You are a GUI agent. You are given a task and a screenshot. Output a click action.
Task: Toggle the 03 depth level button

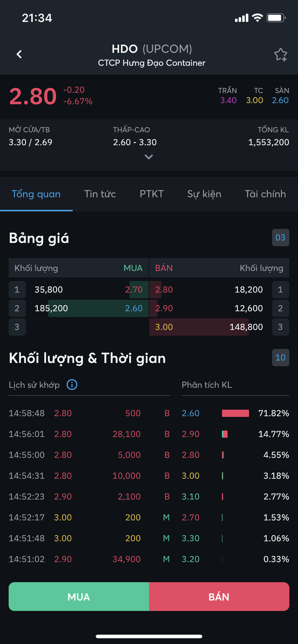(x=280, y=238)
